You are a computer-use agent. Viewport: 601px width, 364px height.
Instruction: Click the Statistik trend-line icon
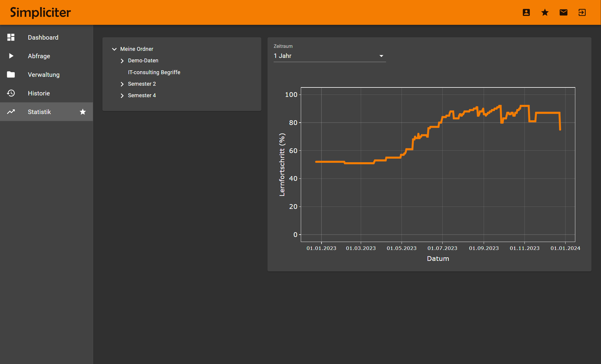(x=11, y=112)
